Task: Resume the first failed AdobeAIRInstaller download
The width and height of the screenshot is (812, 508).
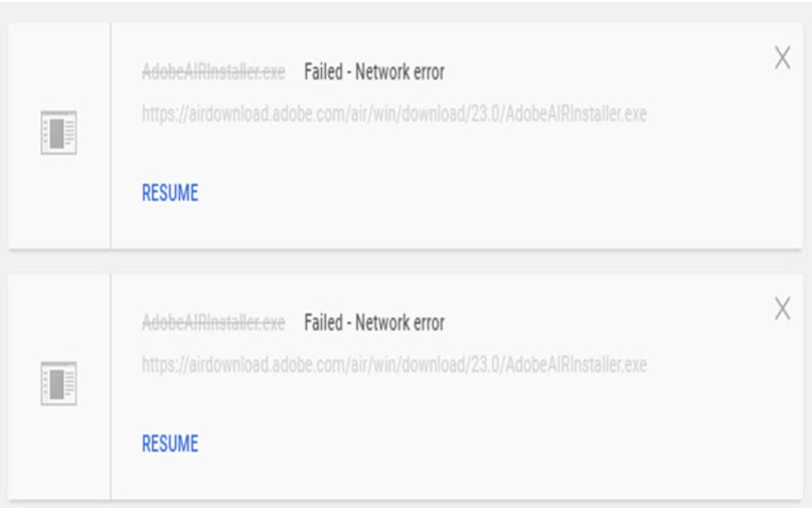Action: [x=170, y=193]
